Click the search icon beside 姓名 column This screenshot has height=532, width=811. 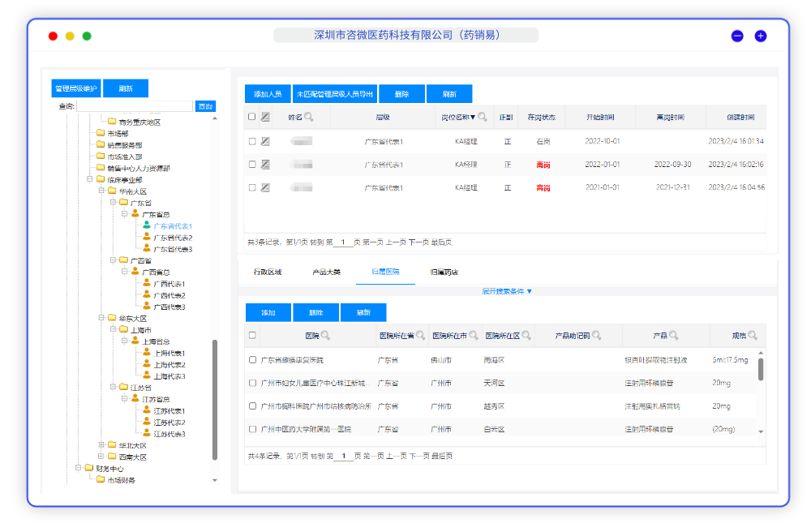point(309,118)
